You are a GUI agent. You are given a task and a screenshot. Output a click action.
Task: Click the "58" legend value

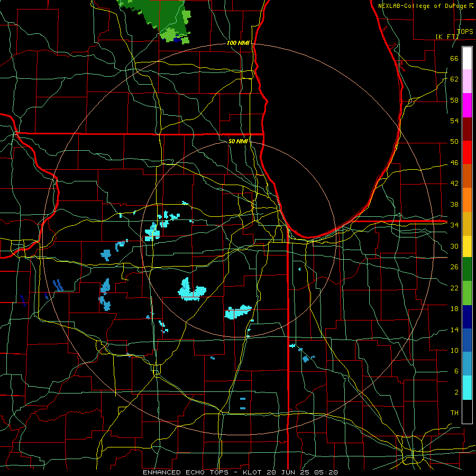(x=454, y=100)
